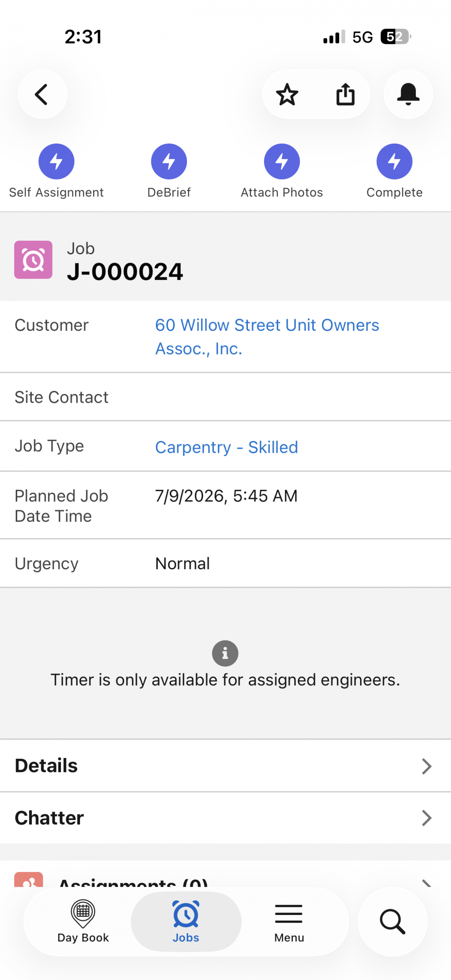451x980 pixels.
Task: Open the 60 Willow Street customer link
Action: (x=267, y=336)
